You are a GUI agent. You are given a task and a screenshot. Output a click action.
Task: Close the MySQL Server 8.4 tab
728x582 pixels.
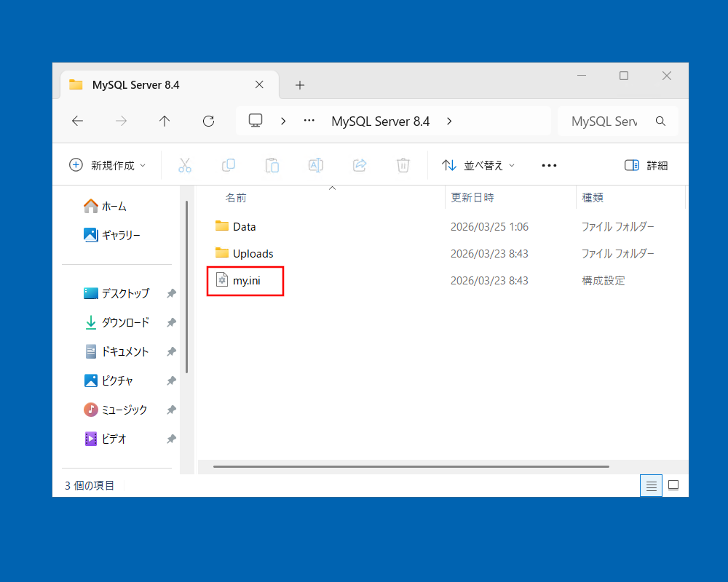pos(259,84)
